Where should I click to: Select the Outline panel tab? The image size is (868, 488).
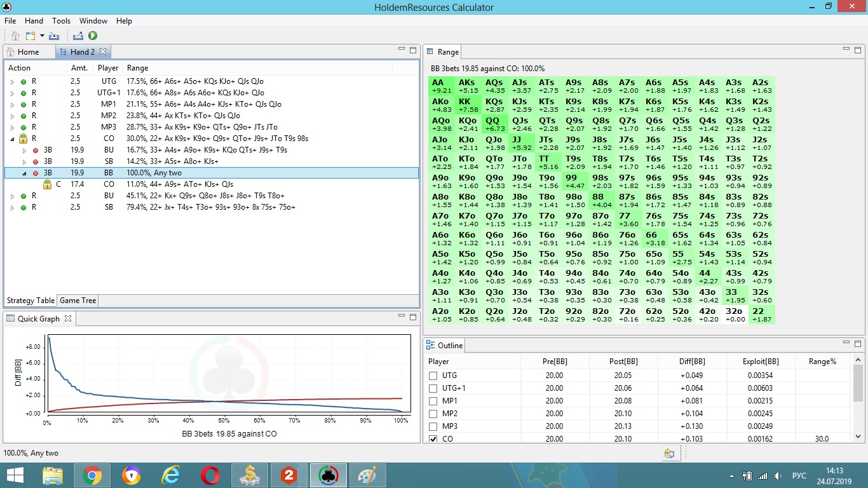(445, 345)
